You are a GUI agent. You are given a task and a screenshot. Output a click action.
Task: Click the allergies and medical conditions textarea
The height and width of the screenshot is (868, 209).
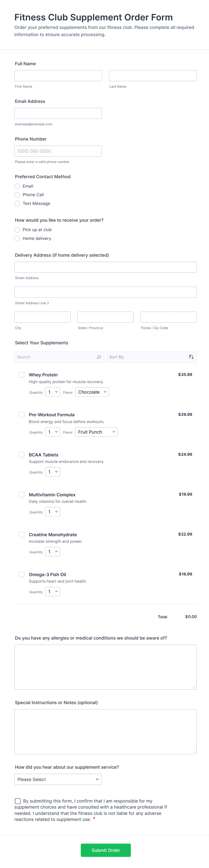[105, 667]
